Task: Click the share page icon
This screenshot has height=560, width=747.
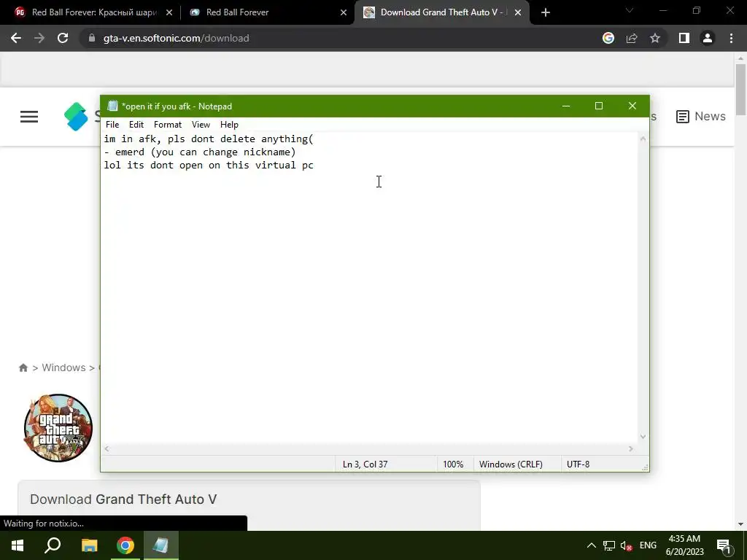Action: pyautogui.click(x=632, y=38)
